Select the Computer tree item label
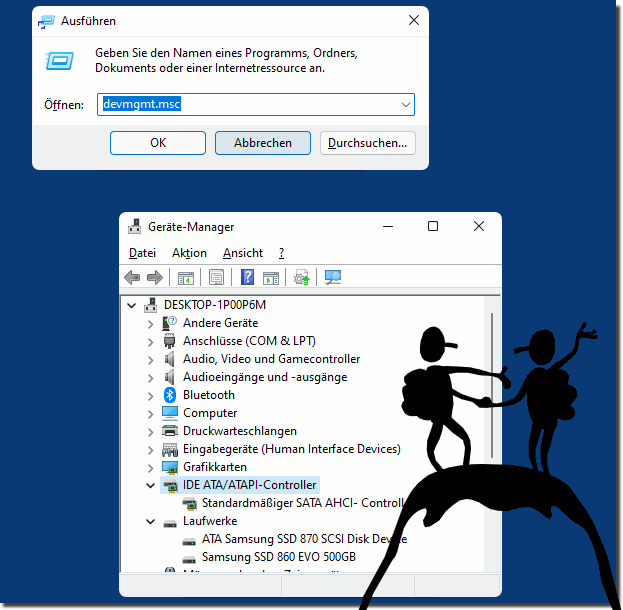Screen dimensions: 623x610 click(210, 413)
